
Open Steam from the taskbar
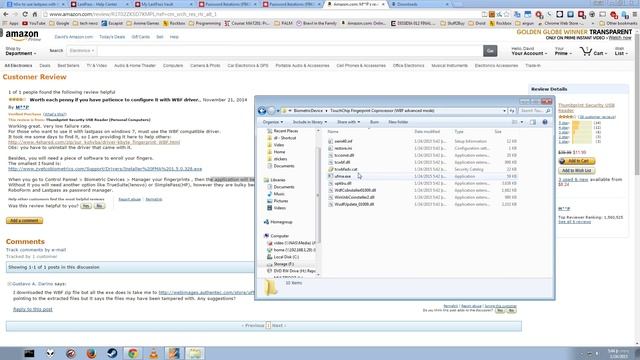(x=112, y=353)
